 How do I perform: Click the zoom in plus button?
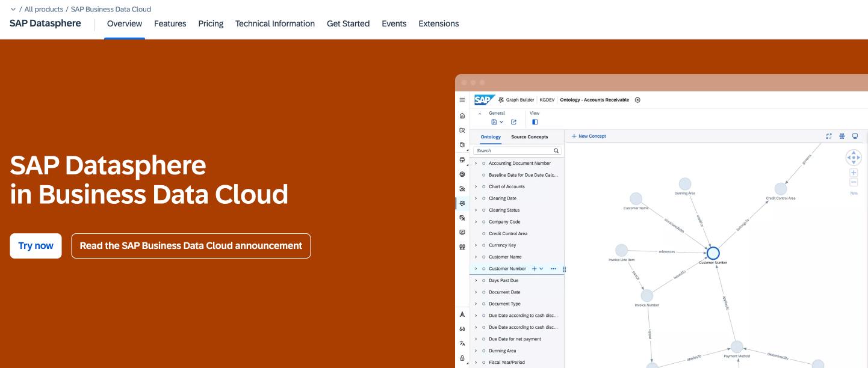click(x=854, y=173)
